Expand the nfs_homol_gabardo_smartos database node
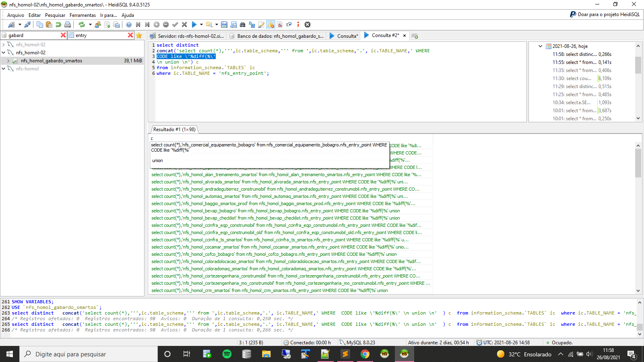Screen dimensions: 644x362 [8, 61]
